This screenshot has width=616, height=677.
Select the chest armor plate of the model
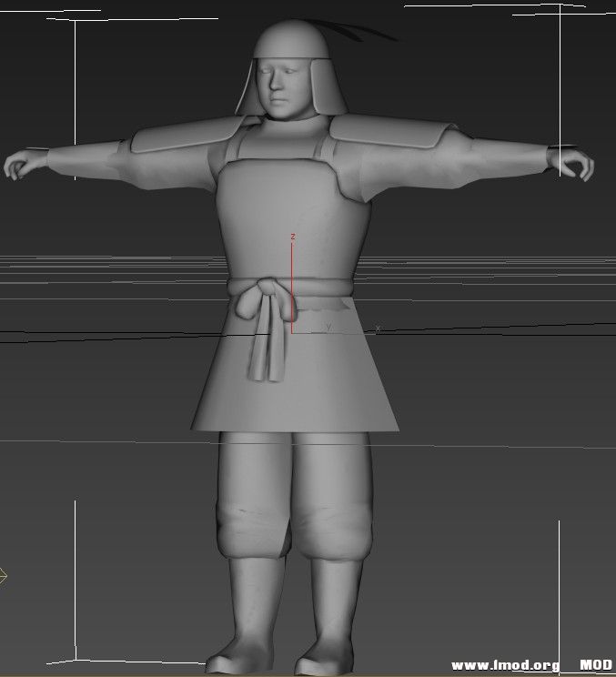(x=293, y=217)
